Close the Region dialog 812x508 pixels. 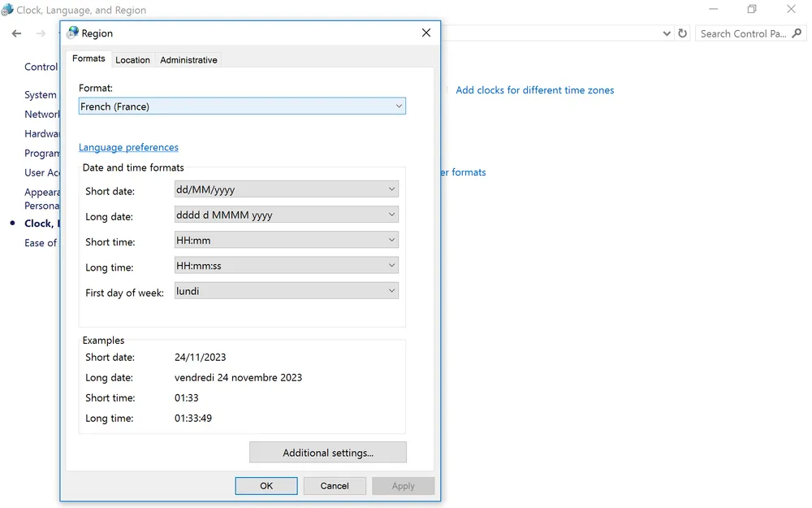(426, 33)
